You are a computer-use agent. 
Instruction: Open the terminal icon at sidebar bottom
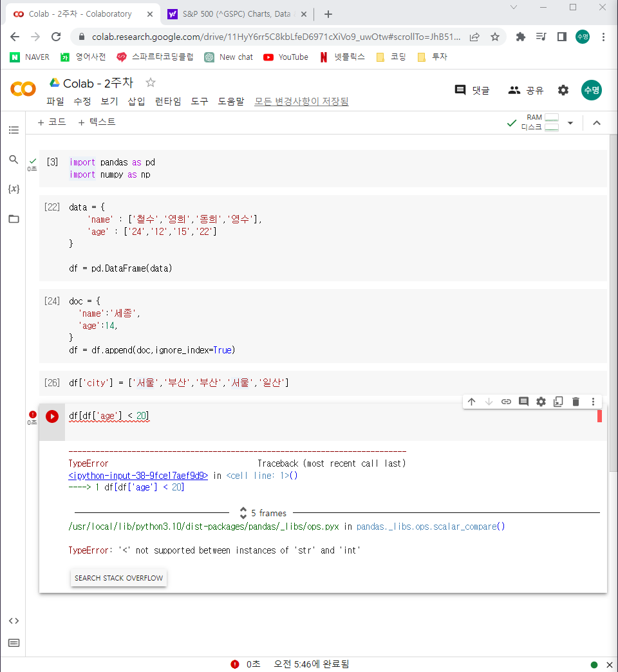pyautogui.click(x=14, y=643)
